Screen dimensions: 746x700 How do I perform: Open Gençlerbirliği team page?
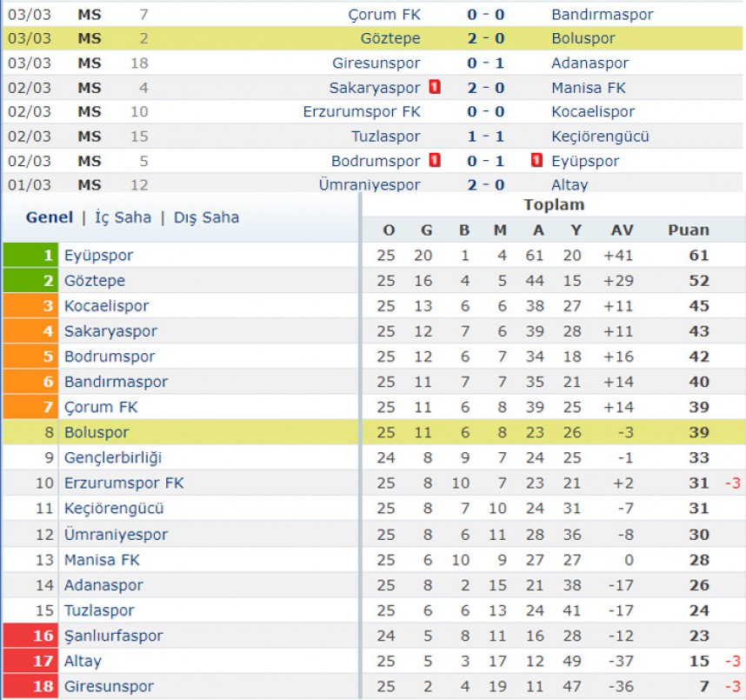(113, 457)
